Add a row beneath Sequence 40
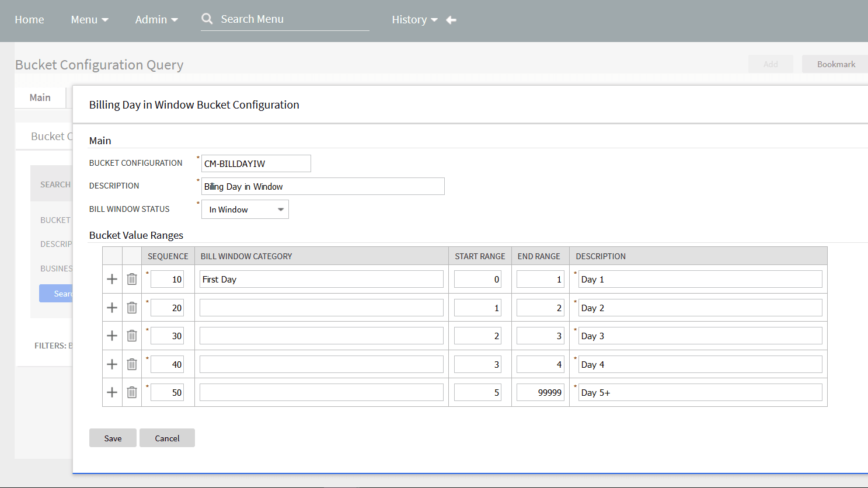Screen dimensions: 868x488 [x=112, y=364]
